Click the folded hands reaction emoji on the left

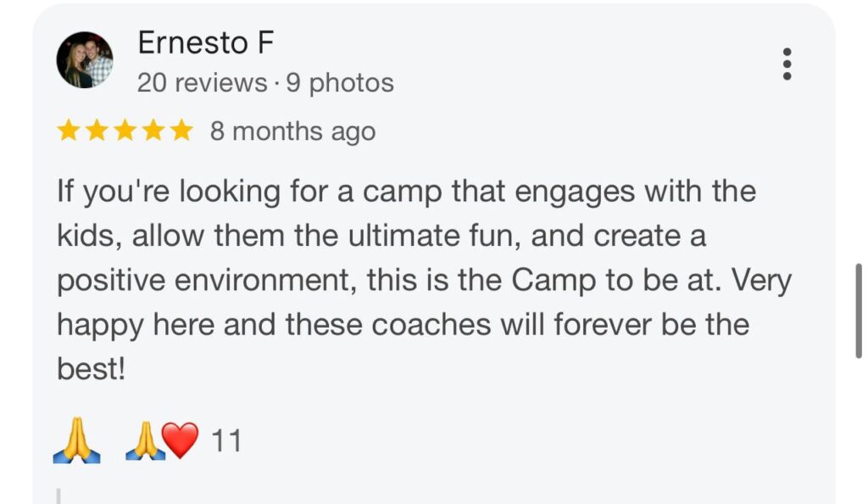(76, 442)
